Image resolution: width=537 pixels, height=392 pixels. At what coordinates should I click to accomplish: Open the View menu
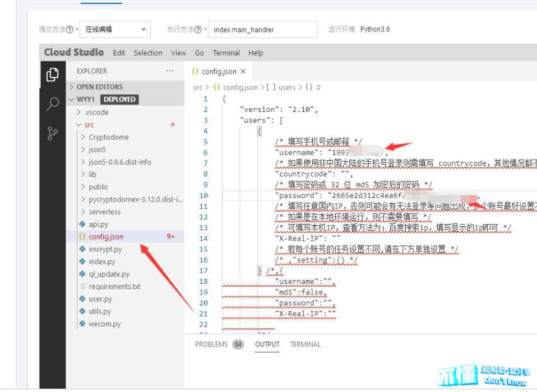pos(178,53)
